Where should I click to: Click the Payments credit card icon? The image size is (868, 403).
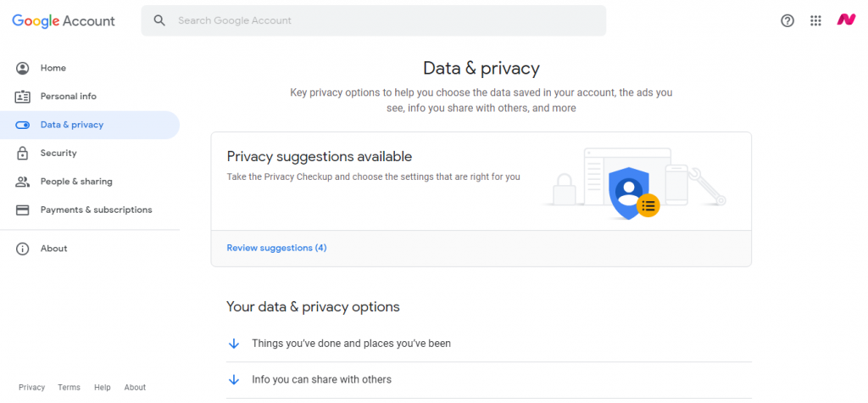22,210
